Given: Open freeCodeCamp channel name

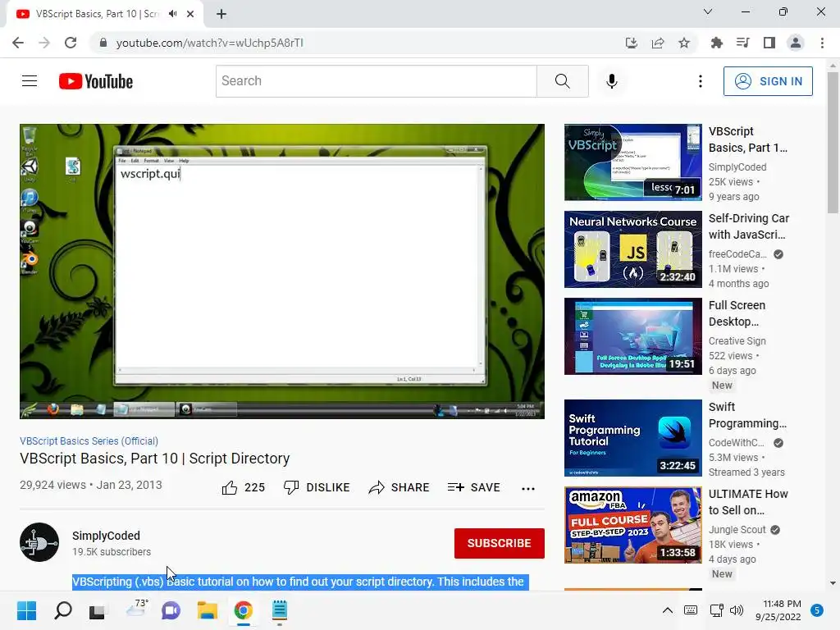Looking at the screenshot, I should coord(737,254).
